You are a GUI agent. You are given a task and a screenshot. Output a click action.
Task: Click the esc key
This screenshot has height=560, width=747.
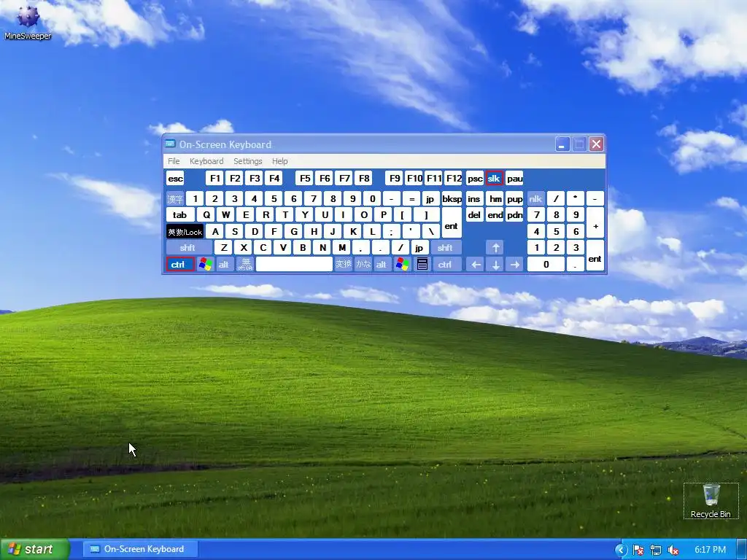(x=175, y=179)
